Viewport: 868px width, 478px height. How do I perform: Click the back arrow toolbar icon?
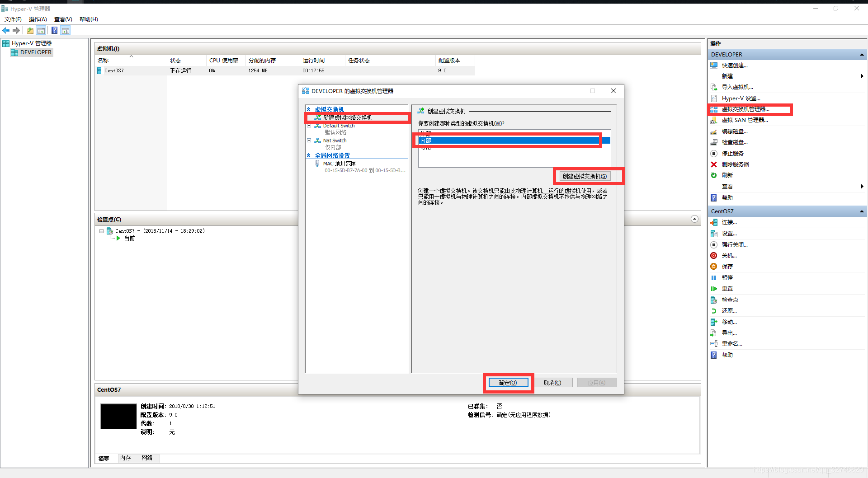(x=6, y=31)
